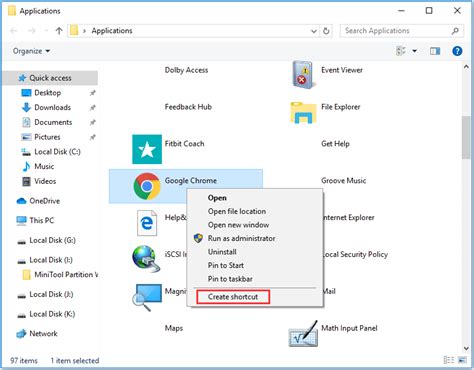Choose Open from the context menu
474x370 pixels.
[x=217, y=198]
